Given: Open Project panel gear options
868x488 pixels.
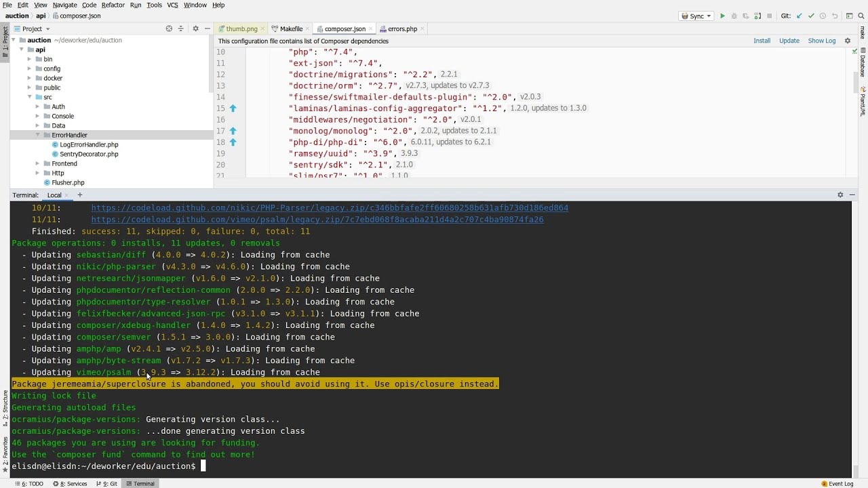Looking at the screenshot, I should click(195, 28).
